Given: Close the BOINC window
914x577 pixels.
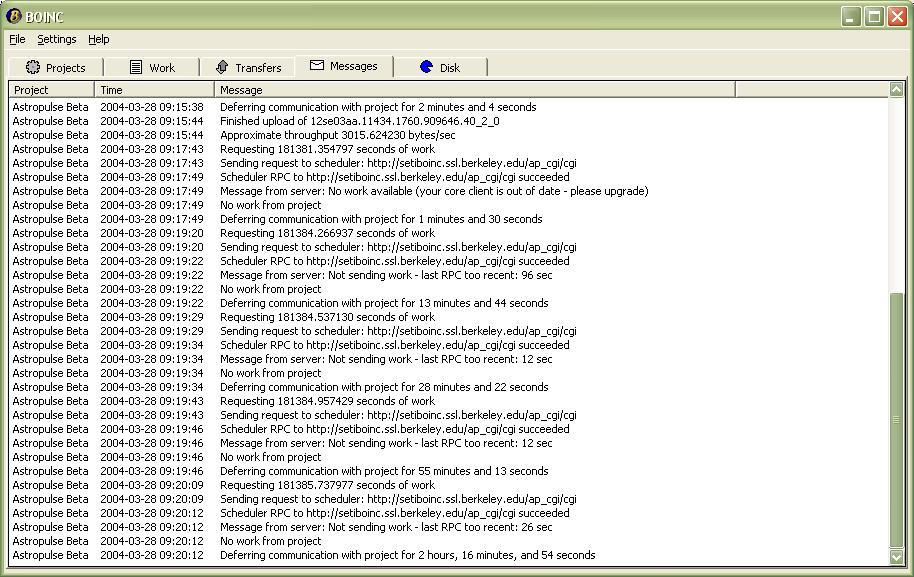Looking at the screenshot, I should coord(897,16).
